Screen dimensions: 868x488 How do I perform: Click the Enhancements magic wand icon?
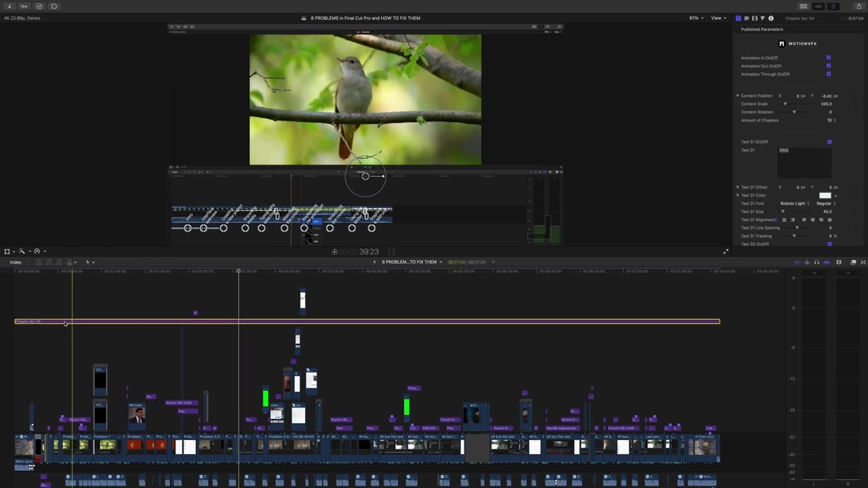(22, 251)
